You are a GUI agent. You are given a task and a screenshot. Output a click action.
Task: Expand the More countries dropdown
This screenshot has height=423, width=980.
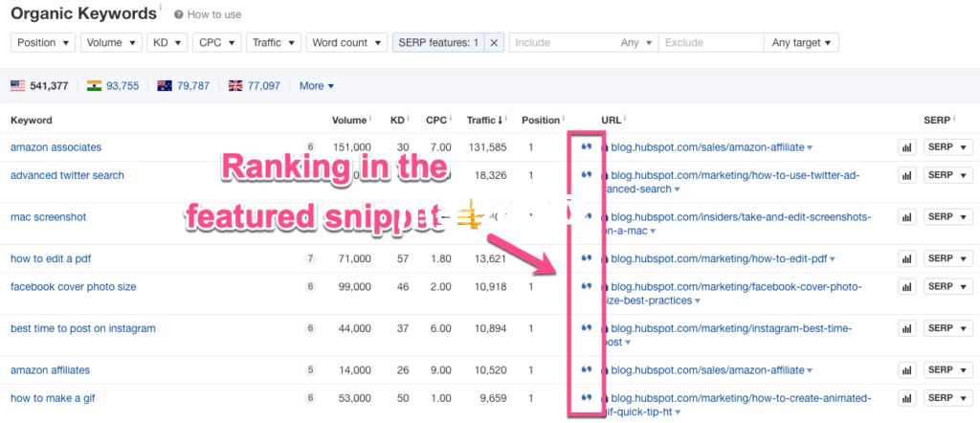[x=317, y=85]
